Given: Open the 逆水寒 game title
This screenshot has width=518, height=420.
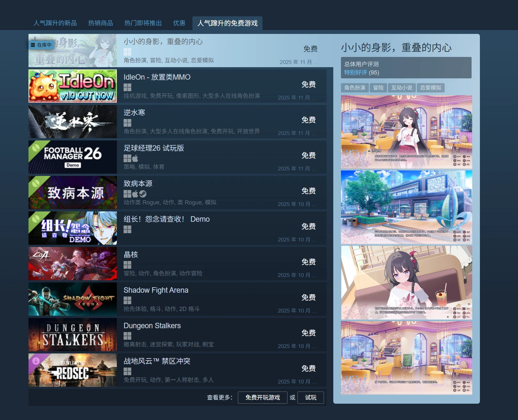Looking at the screenshot, I should 134,113.
